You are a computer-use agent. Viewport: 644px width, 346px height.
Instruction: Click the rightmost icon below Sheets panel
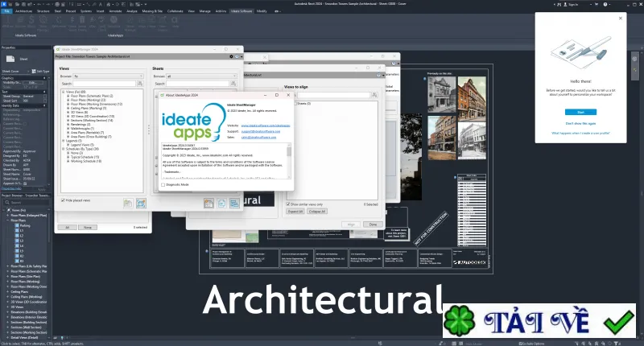point(234,203)
